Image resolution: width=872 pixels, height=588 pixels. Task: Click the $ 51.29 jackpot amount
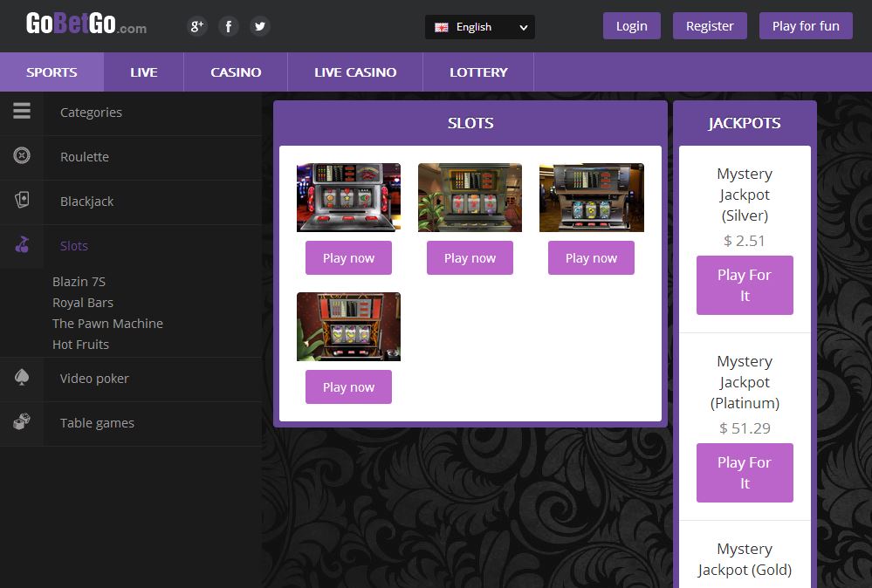pos(745,428)
